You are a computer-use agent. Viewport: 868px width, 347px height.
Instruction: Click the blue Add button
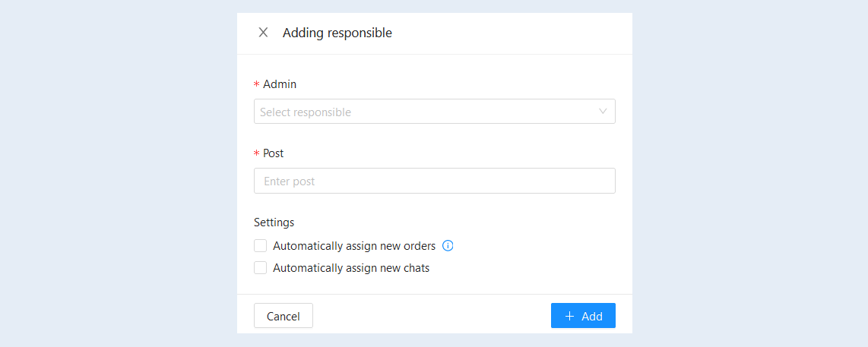583,315
